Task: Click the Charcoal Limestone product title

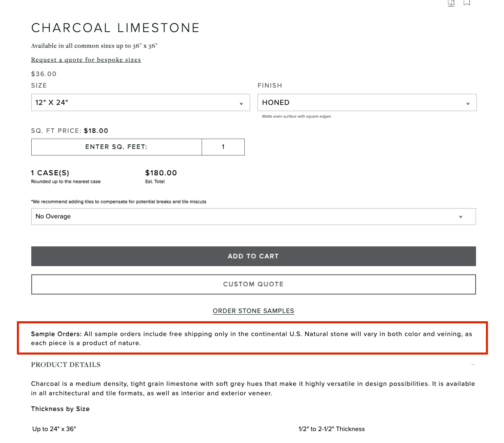Action: tap(116, 28)
